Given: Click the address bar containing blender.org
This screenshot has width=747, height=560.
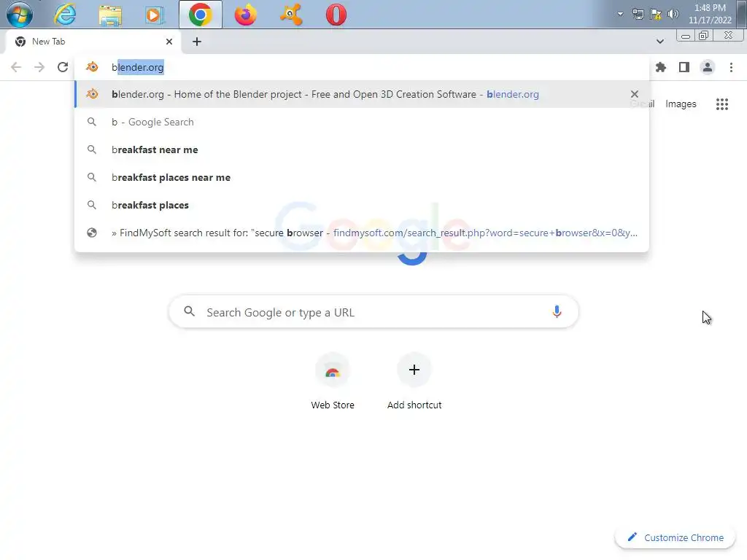Looking at the screenshot, I should pos(362,67).
